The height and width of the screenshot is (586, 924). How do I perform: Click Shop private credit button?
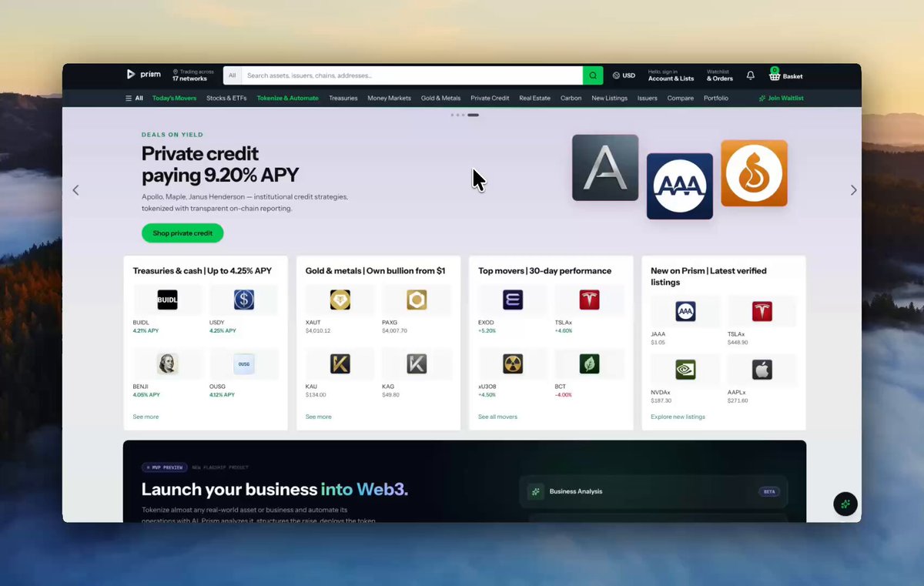182,233
